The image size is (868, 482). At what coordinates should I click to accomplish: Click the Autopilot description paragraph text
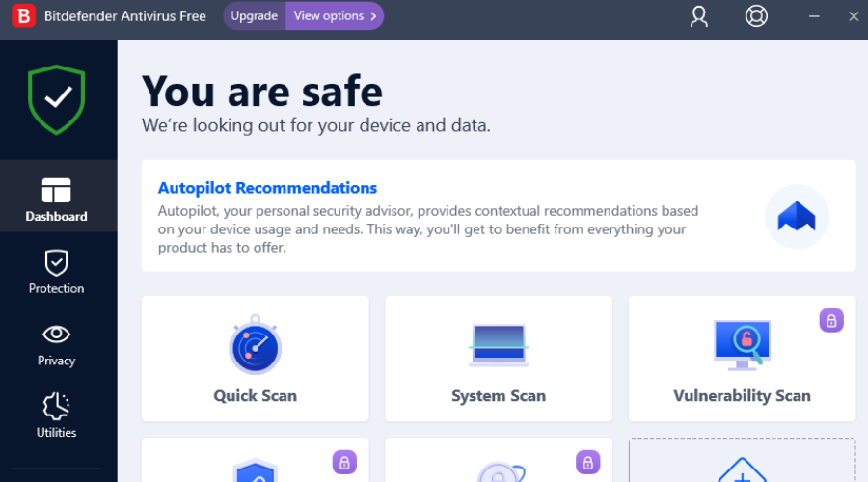pyautogui.click(x=428, y=229)
